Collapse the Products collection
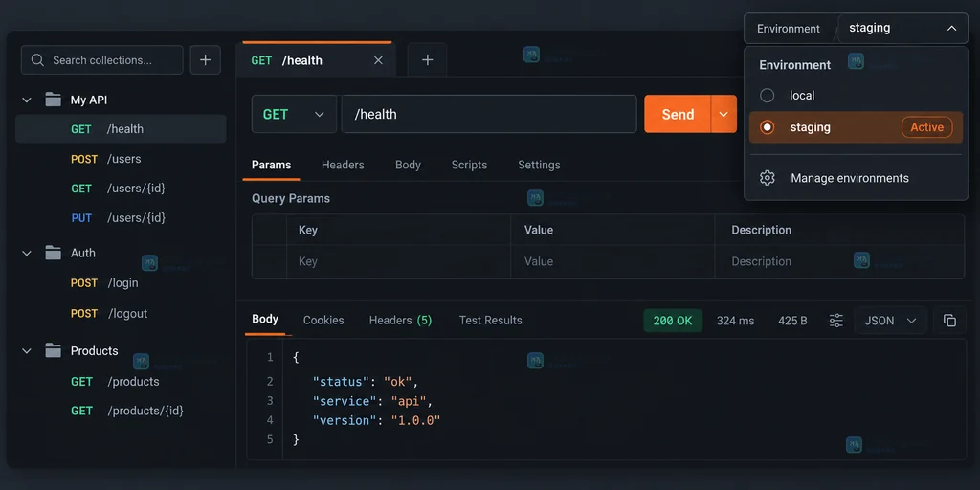This screenshot has height=490, width=980. (27, 351)
